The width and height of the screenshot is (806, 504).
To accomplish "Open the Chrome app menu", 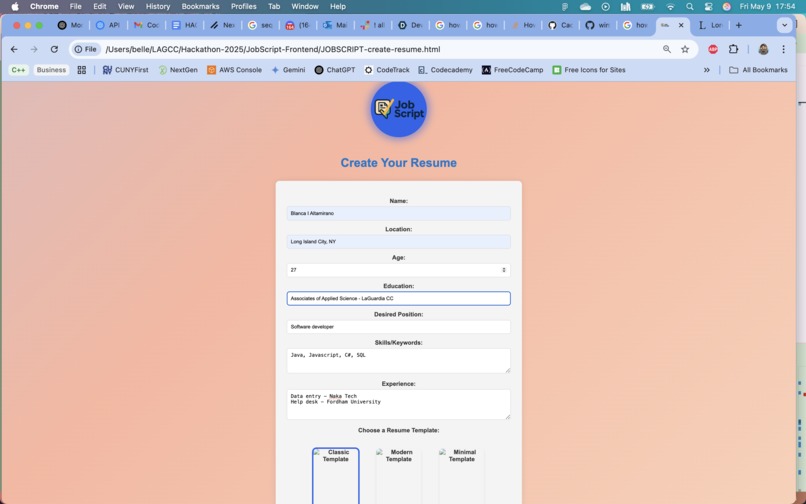I will tap(44, 7).
